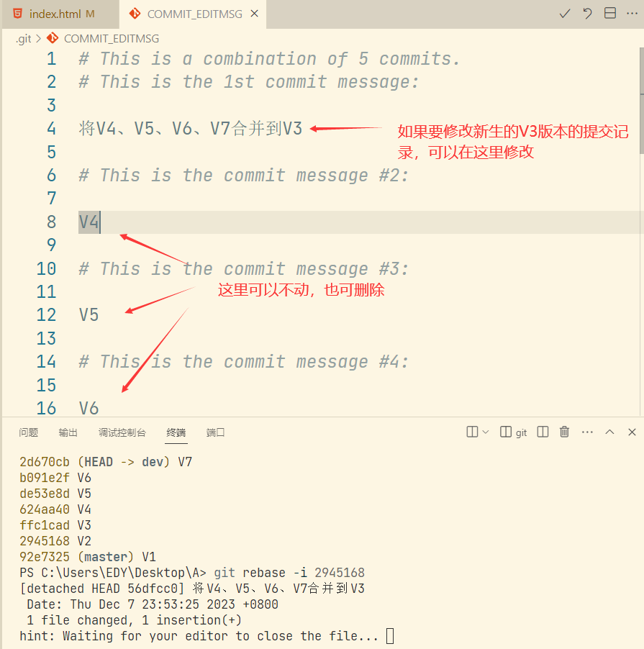Open the 端口 (Ports) panel tab
Image resolution: width=644 pixels, height=649 pixels.
215,432
